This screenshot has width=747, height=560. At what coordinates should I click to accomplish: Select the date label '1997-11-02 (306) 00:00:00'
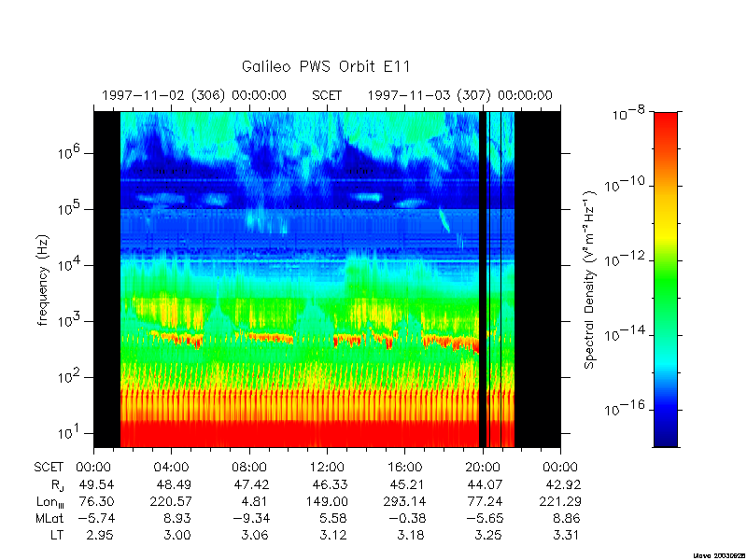coord(194,95)
